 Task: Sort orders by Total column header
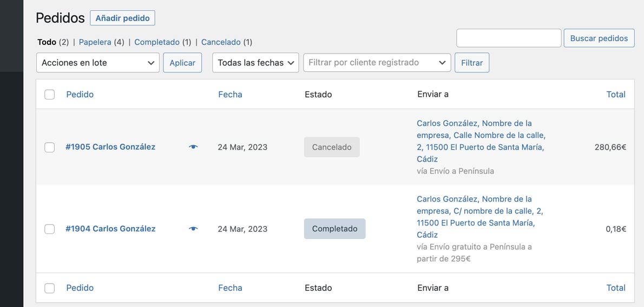615,95
